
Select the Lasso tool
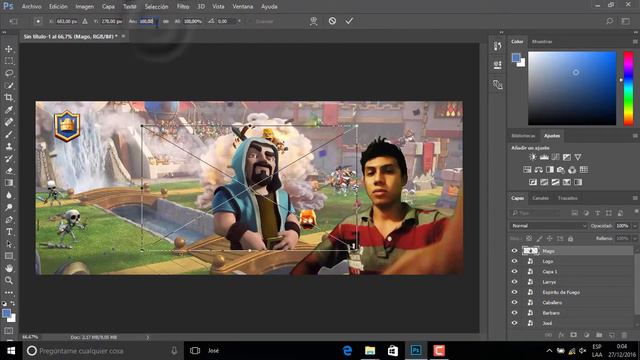pos(9,73)
